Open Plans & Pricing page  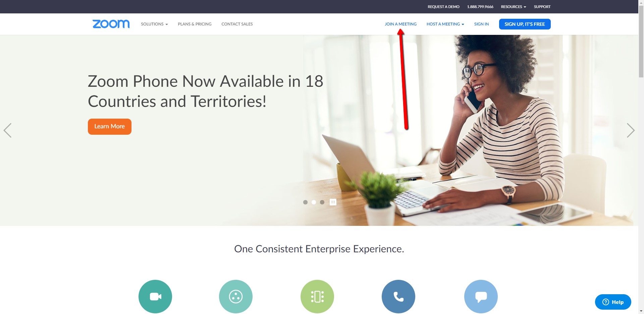click(x=195, y=24)
